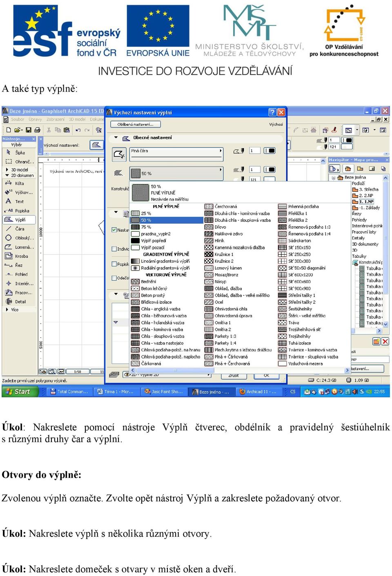Image resolution: width=392 pixels, height=576 pixels.
Task: Choose Tráva fill from the list
Action: click(x=314, y=323)
